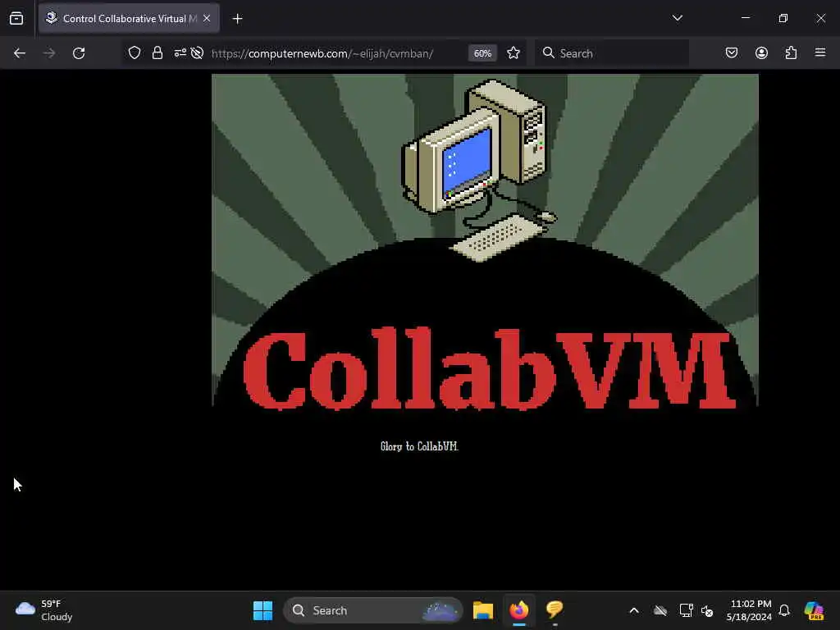This screenshot has width=840, height=630.
Task: Open a new tab with plus button
Action: [x=237, y=19]
